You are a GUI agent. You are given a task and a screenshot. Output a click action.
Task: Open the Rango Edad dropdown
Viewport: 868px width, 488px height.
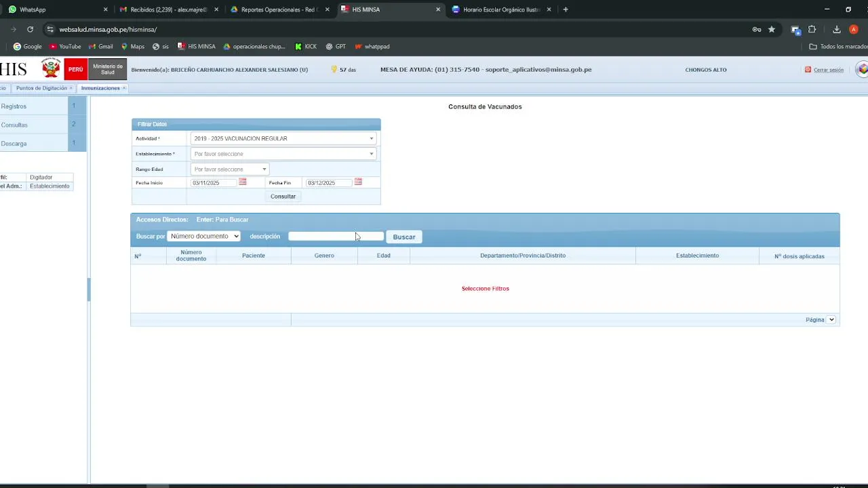230,169
